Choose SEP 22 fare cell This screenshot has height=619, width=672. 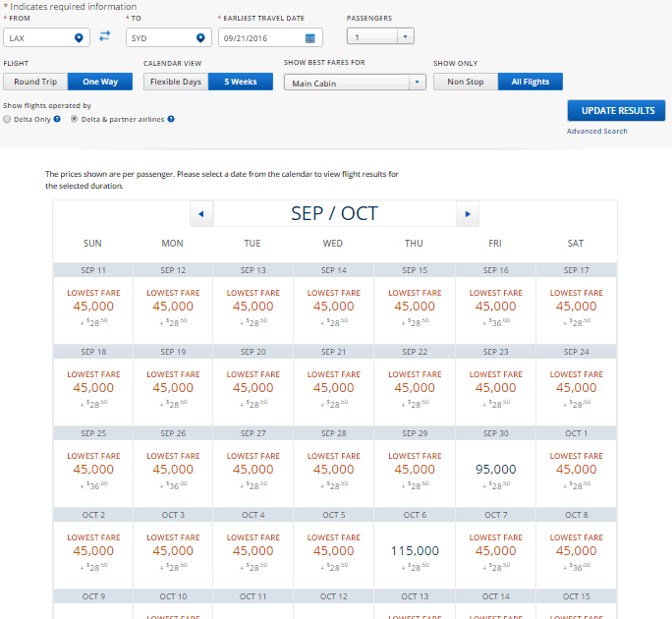click(x=415, y=391)
